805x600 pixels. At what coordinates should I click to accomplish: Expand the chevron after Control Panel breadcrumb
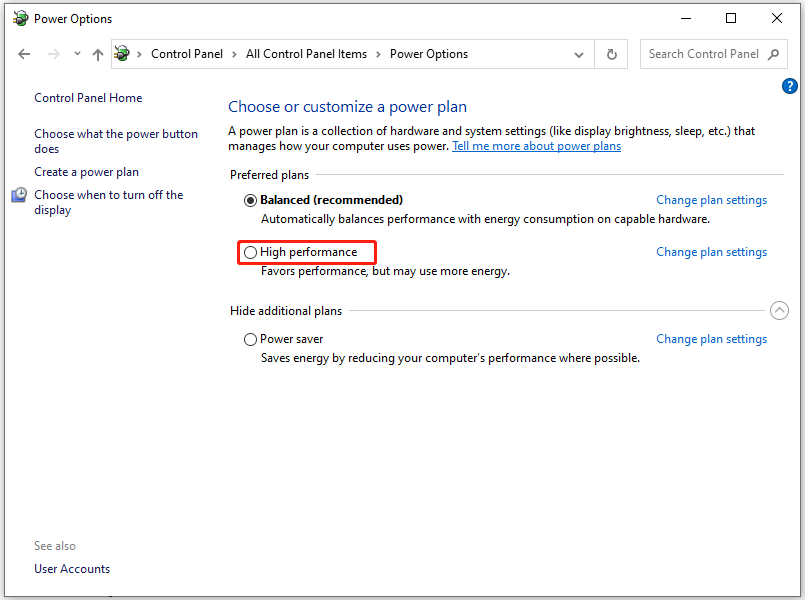234,54
